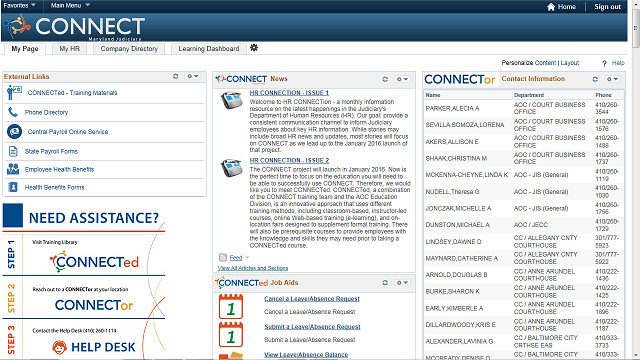
Task: Open the Learning Dashboard tab
Action: coord(209,49)
